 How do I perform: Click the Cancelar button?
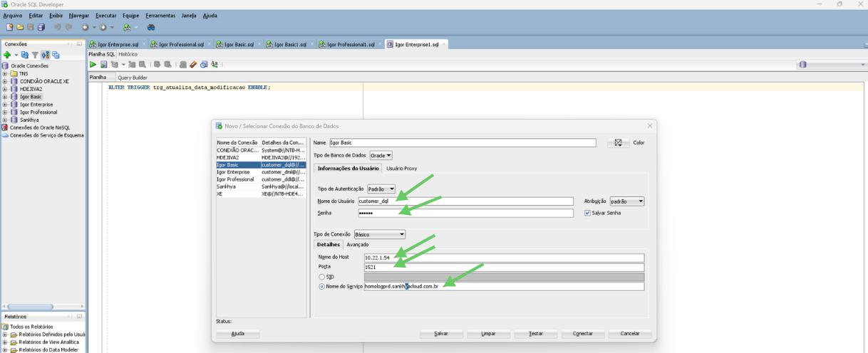click(630, 334)
